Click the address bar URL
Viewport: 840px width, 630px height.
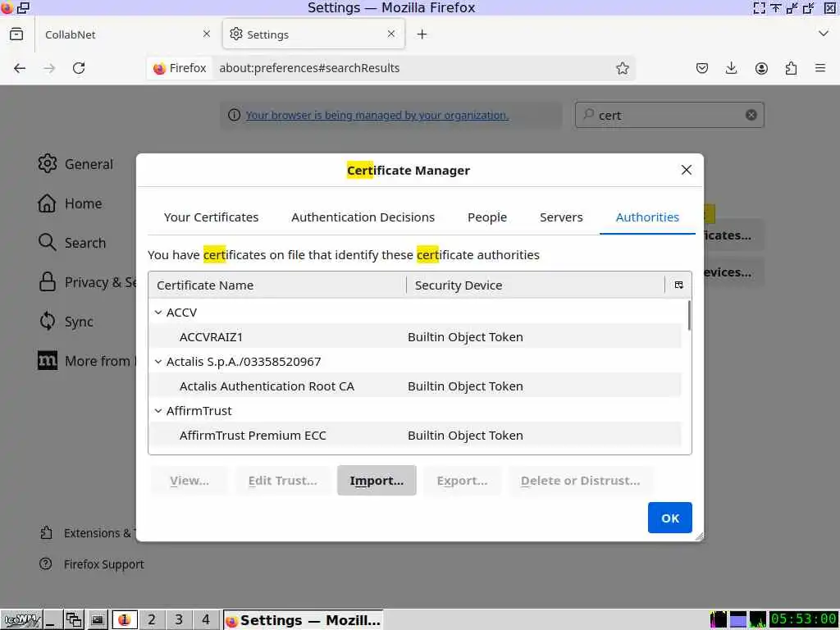pyautogui.click(x=309, y=68)
